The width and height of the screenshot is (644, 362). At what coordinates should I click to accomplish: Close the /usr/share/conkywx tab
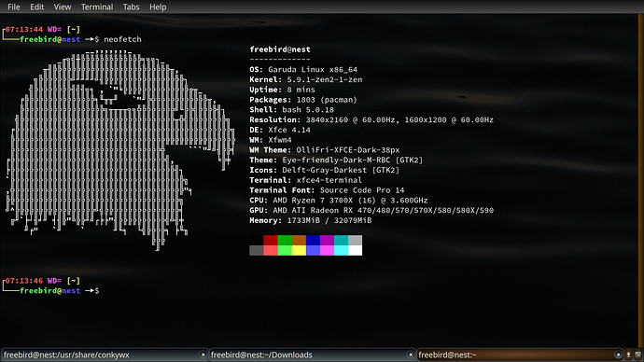(203, 355)
